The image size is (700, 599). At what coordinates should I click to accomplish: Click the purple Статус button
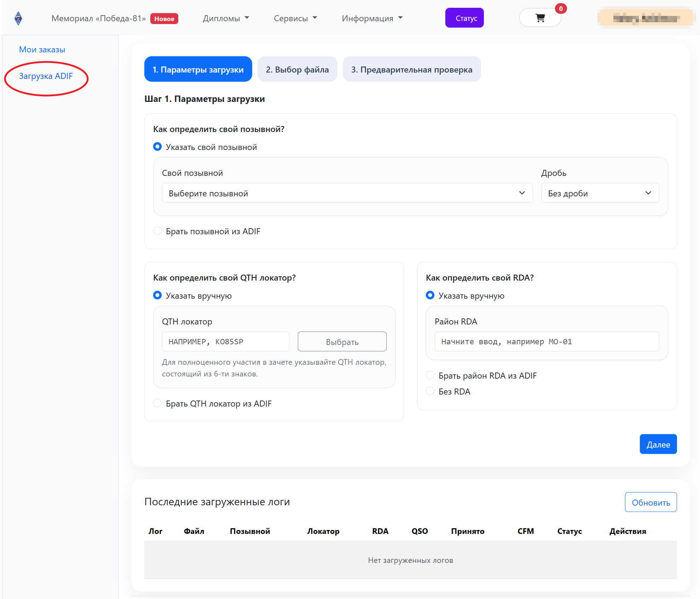pyautogui.click(x=464, y=18)
